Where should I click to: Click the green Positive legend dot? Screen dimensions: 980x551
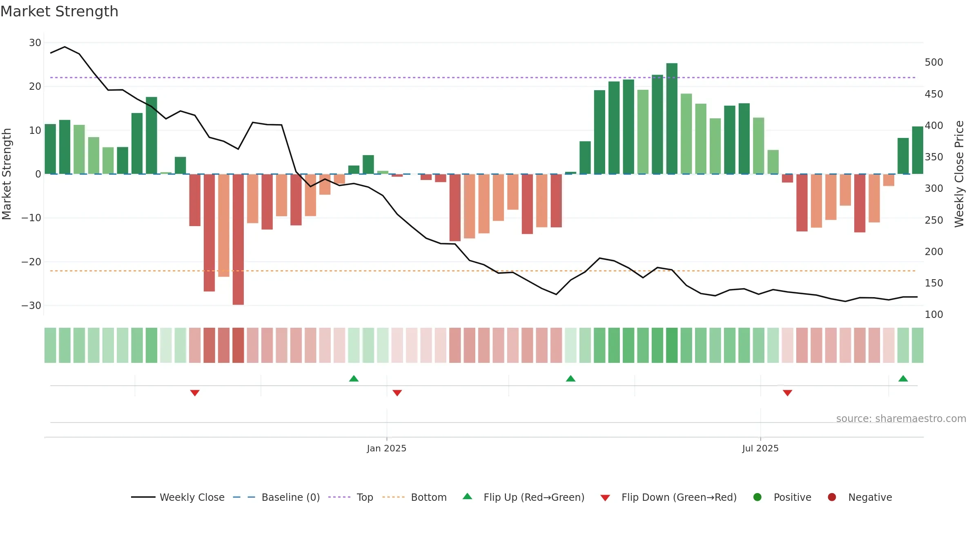pyautogui.click(x=757, y=497)
